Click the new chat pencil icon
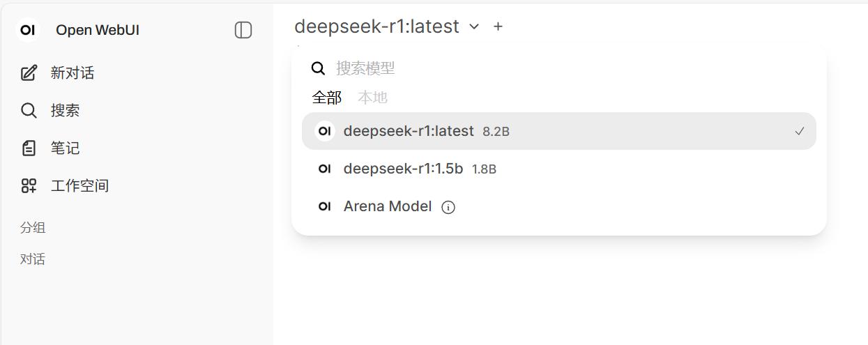The width and height of the screenshot is (868, 345). pyautogui.click(x=29, y=73)
